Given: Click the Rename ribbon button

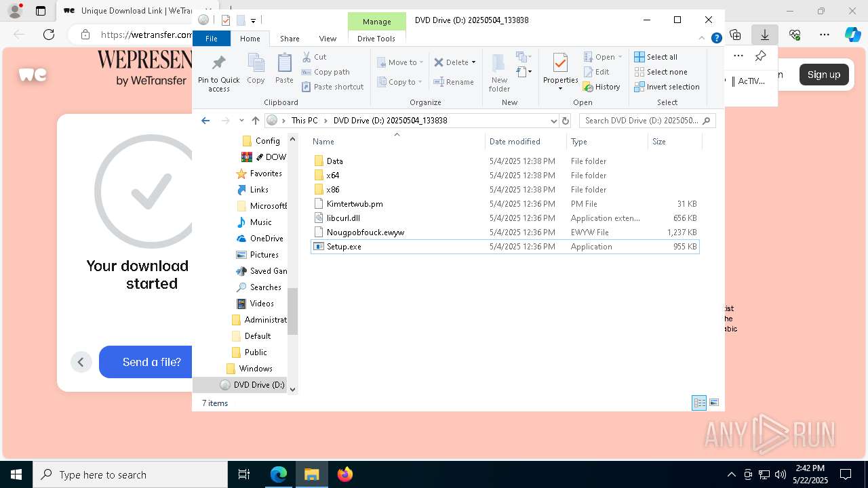Looking at the screenshot, I should [x=454, y=82].
